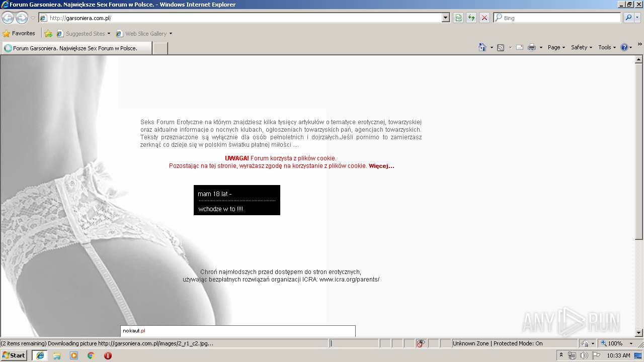Click the Action Center flag icon
644x362 pixels.
tap(596, 355)
